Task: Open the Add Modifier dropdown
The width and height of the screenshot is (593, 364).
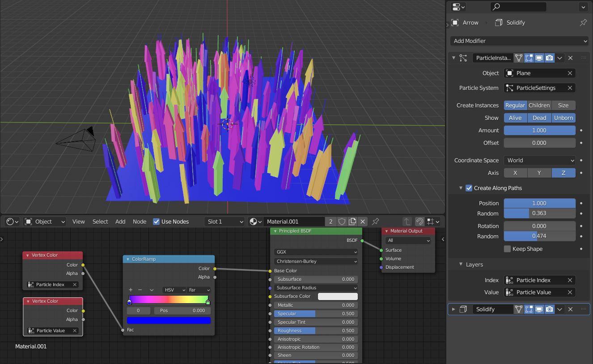Action: point(520,41)
